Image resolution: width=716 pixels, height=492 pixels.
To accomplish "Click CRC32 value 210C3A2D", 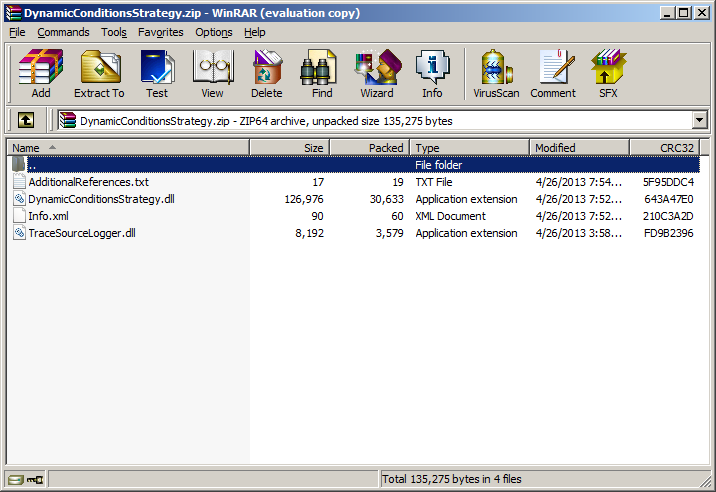I will (x=669, y=216).
